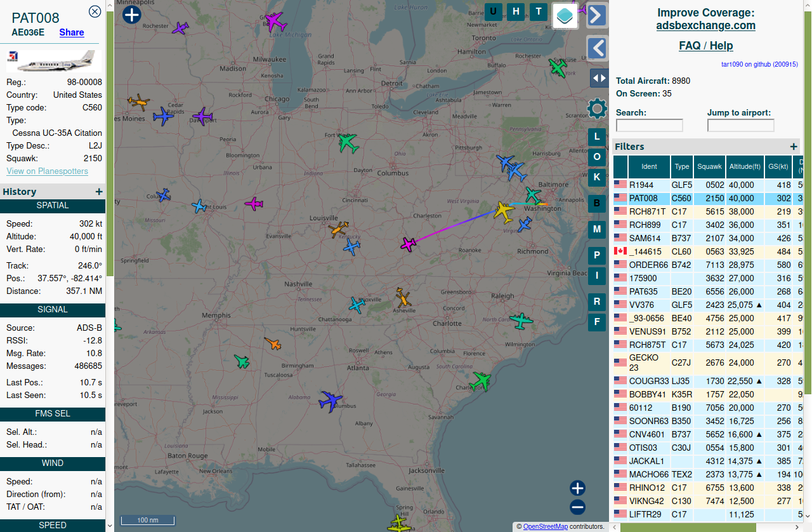Click the Search input field
This screenshot has width=812, height=532.
(x=649, y=126)
